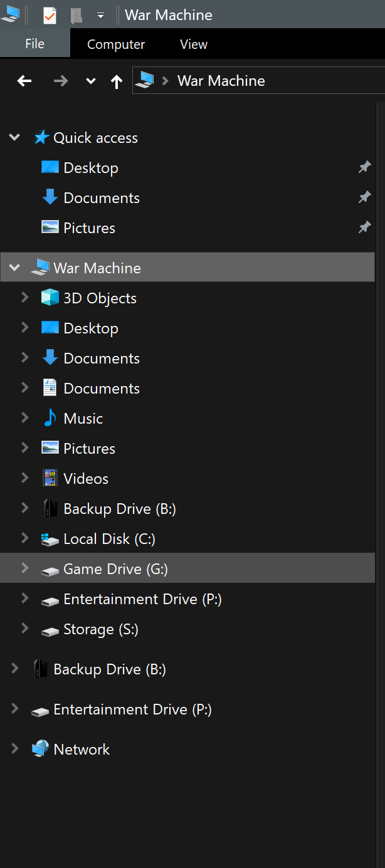Image resolution: width=385 pixels, height=868 pixels.
Task: Click the Desktop icon under Quick access
Action: (x=50, y=167)
